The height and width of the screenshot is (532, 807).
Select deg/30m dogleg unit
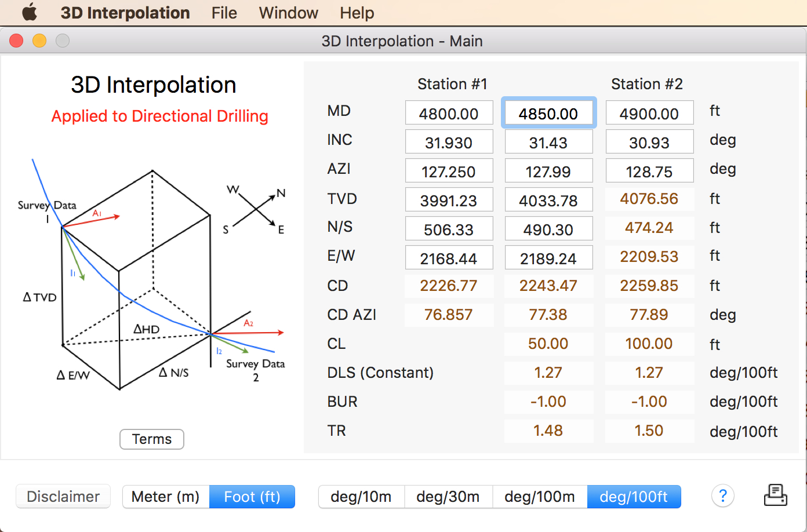click(x=448, y=497)
